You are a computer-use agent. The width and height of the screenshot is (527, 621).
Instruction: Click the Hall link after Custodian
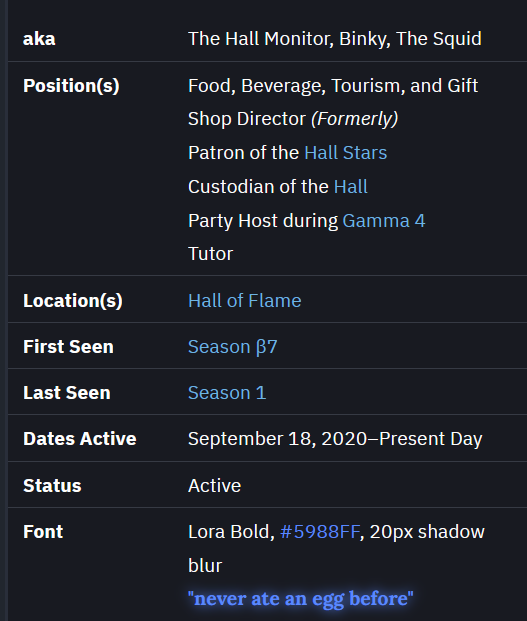351,187
